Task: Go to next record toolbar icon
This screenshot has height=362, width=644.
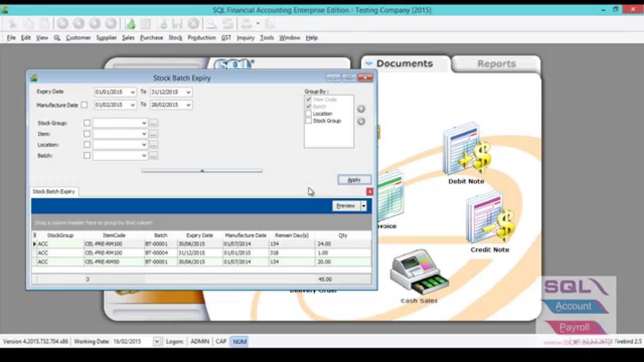Action: (x=95, y=24)
